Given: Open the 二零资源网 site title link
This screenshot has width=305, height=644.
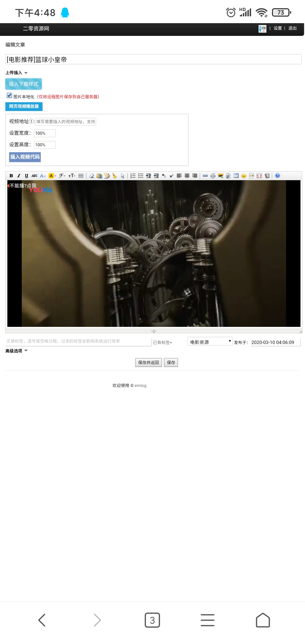Looking at the screenshot, I should [36, 29].
